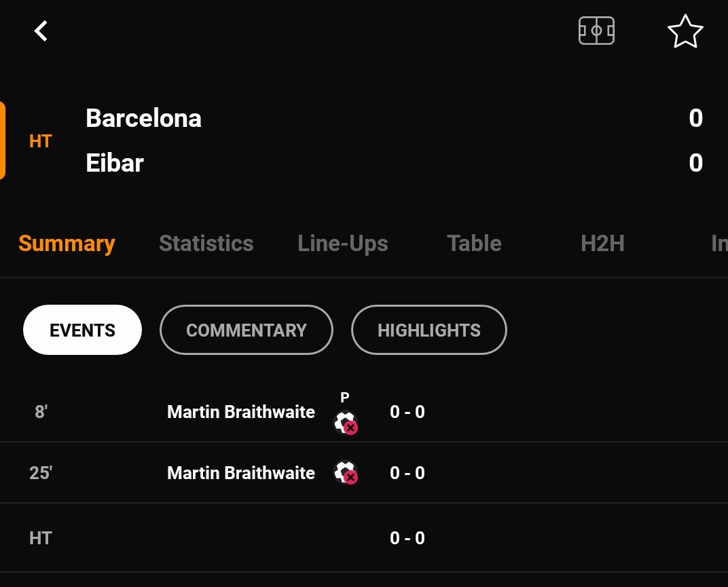Select the EVENTS filter pill

pos(82,330)
